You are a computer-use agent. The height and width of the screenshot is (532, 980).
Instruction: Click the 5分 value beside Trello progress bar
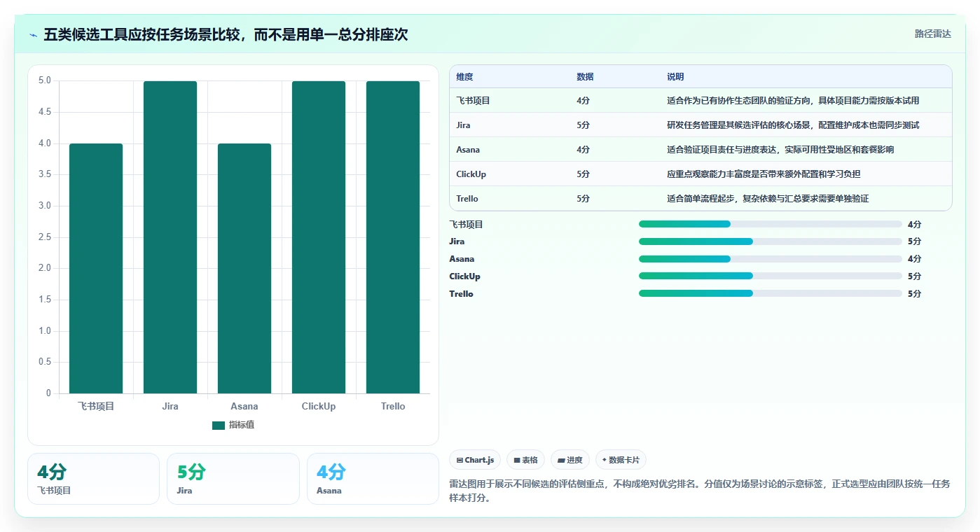click(914, 294)
